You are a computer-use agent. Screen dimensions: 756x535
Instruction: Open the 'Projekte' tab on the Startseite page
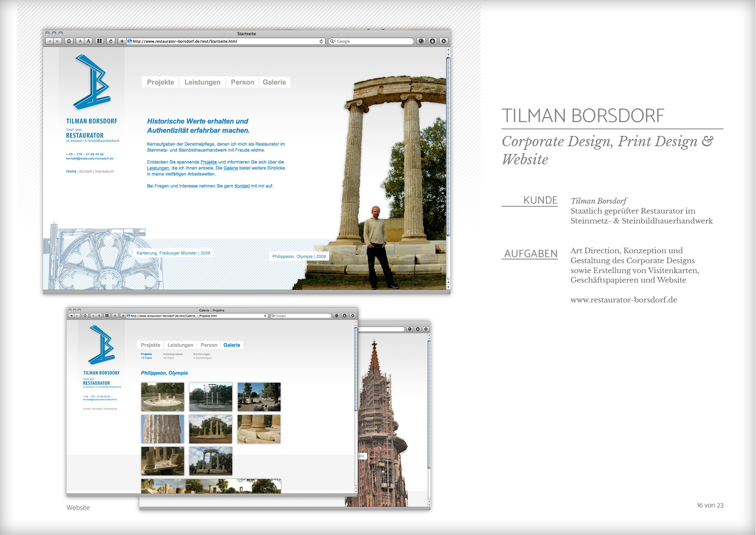click(x=161, y=82)
